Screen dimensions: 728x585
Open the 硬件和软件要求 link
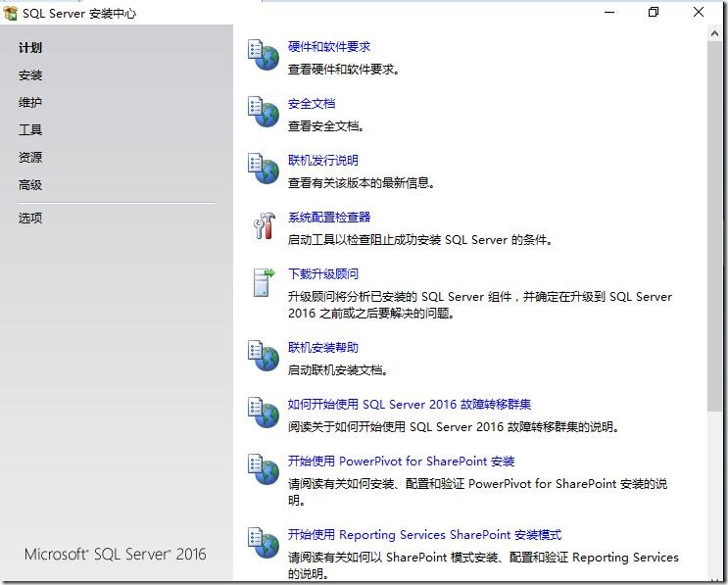pos(329,47)
